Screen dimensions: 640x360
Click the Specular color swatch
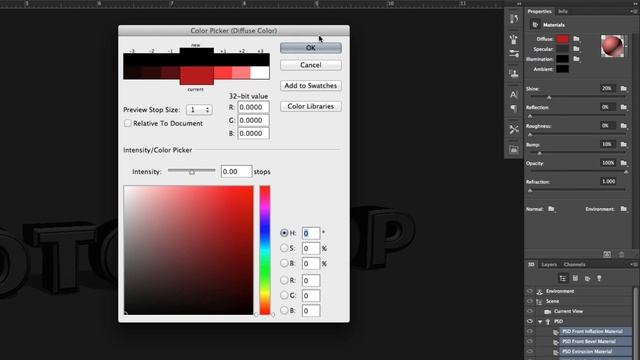click(562, 49)
